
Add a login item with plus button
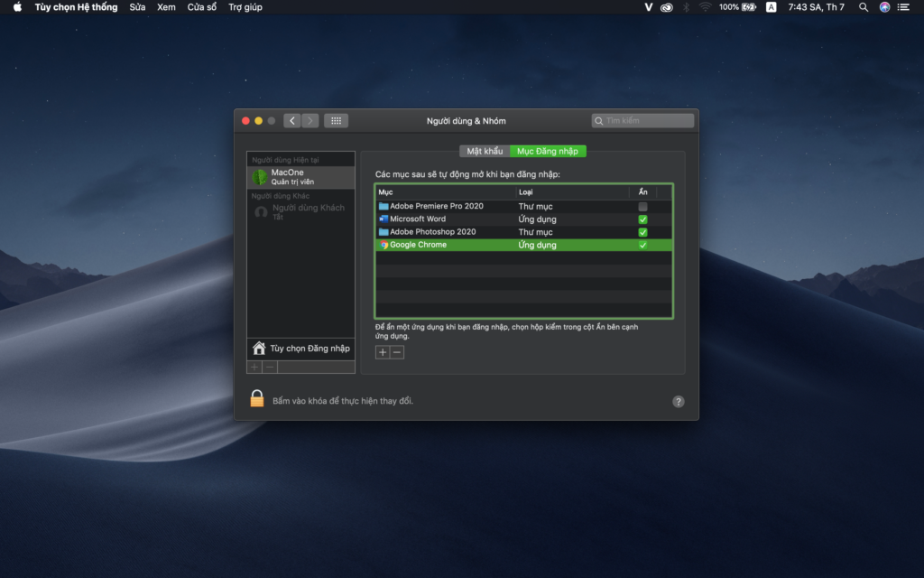click(x=383, y=353)
